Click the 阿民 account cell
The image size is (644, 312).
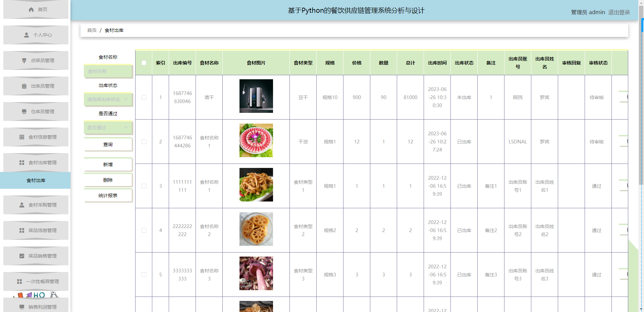point(518,97)
